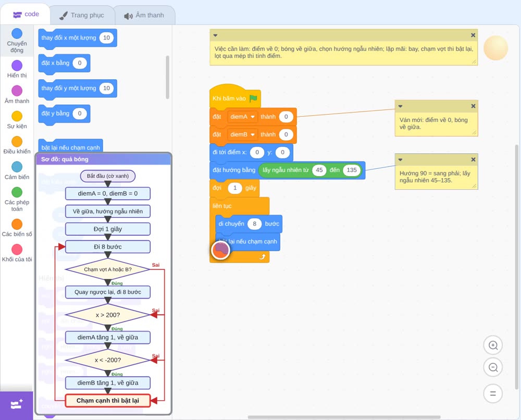Select the Âm thanh category circle
Viewport: 521px width, 420px height.
pyautogui.click(x=17, y=91)
